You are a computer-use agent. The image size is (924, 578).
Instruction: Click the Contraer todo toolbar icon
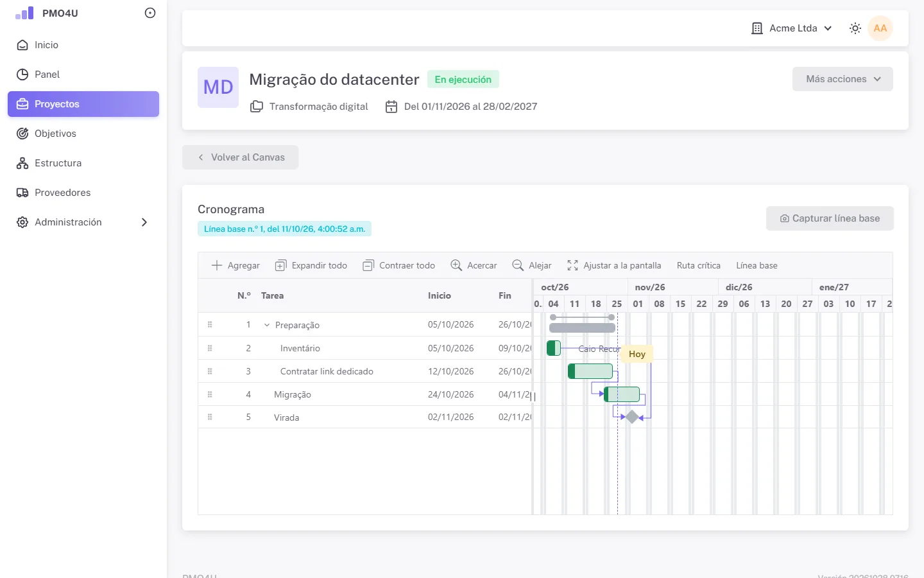368,265
